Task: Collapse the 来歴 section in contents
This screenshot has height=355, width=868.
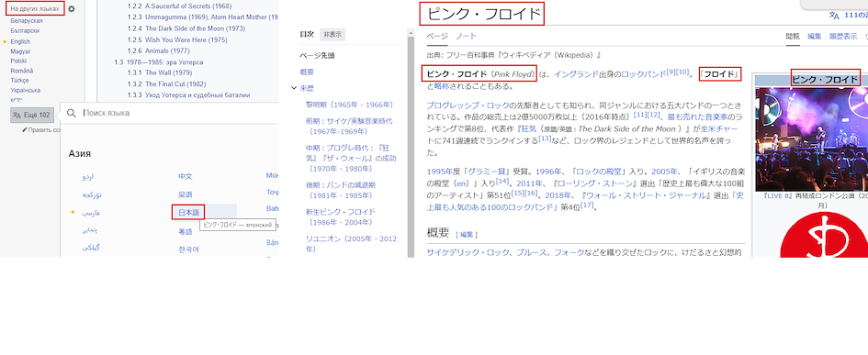Action: tap(294, 88)
